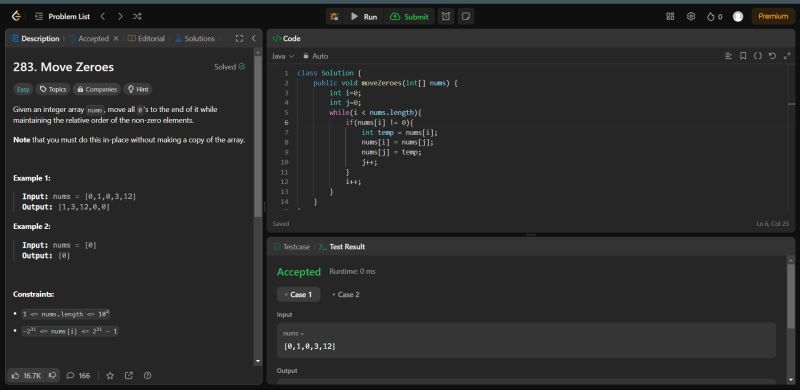
Task: Click the 'int temp = nums[i];' code line
Action: (399, 133)
